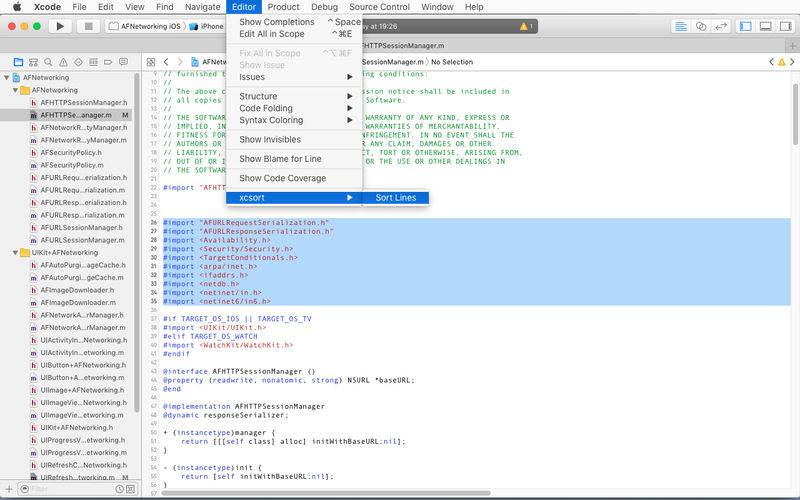The image size is (800, 500).
Task: Select Show Code Coverage
Action: click(294, 178)
